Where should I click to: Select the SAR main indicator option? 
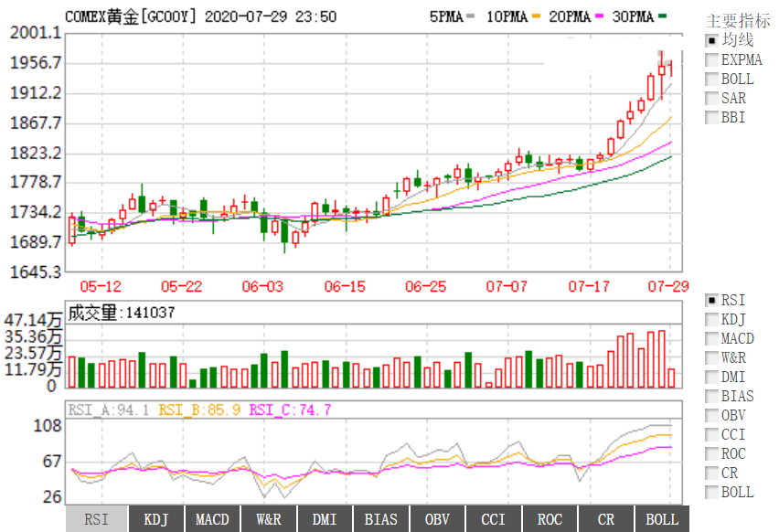coord(711,98)
